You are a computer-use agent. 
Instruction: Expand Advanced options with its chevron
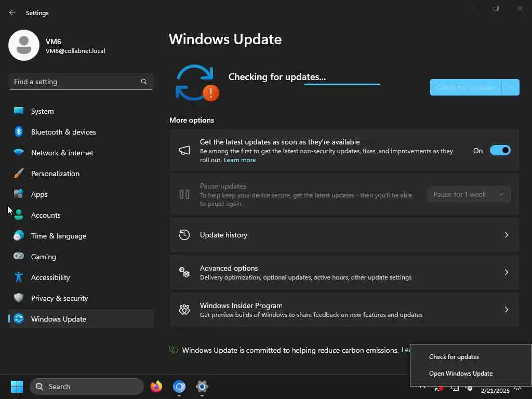tap(506, 272)
